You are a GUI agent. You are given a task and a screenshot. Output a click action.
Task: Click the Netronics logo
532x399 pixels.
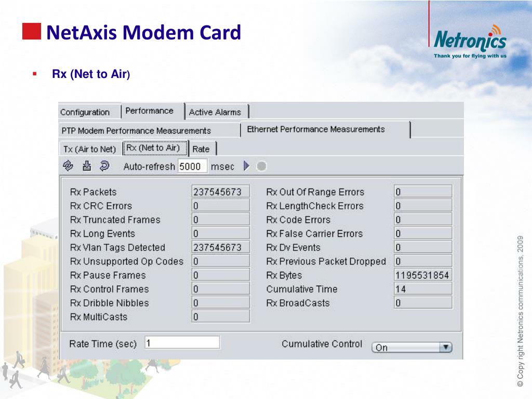470,42
